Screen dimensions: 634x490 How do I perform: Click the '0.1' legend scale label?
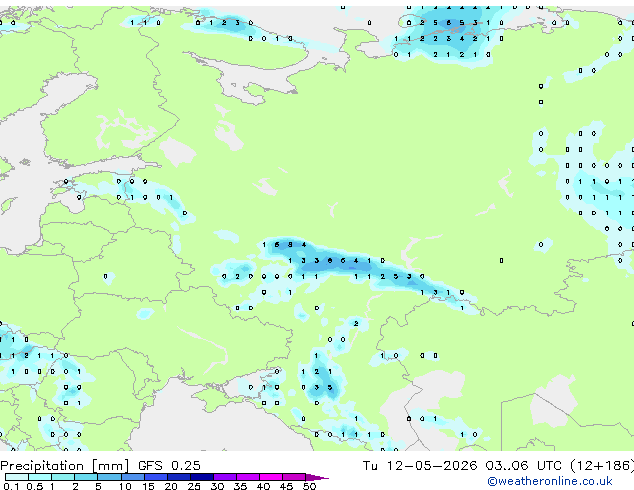point(11,486)
